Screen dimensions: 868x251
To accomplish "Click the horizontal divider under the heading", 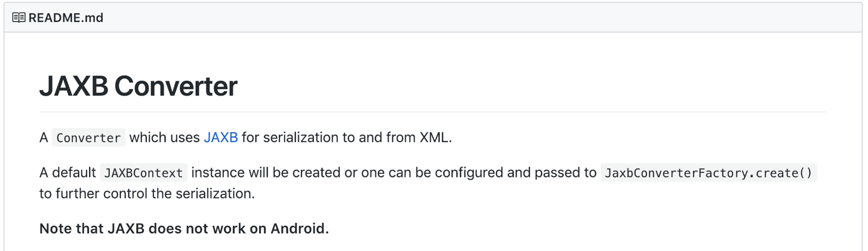I will pos(433,112).
